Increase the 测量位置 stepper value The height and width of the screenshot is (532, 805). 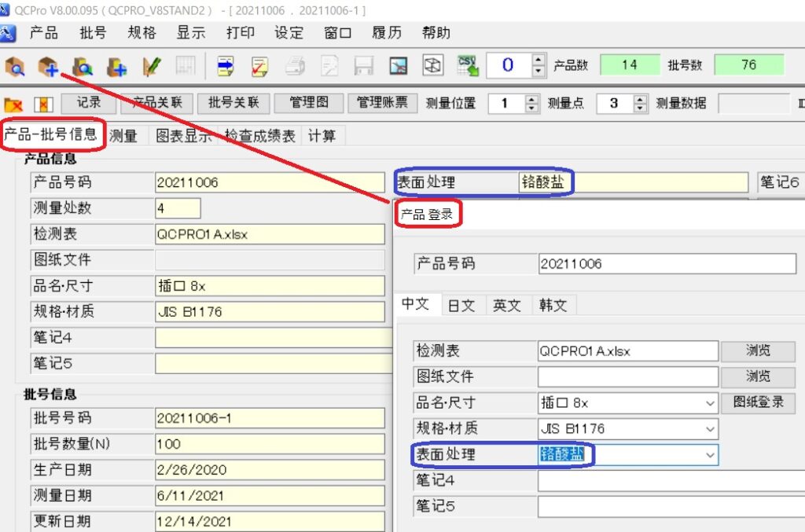[x=532, y=99]
